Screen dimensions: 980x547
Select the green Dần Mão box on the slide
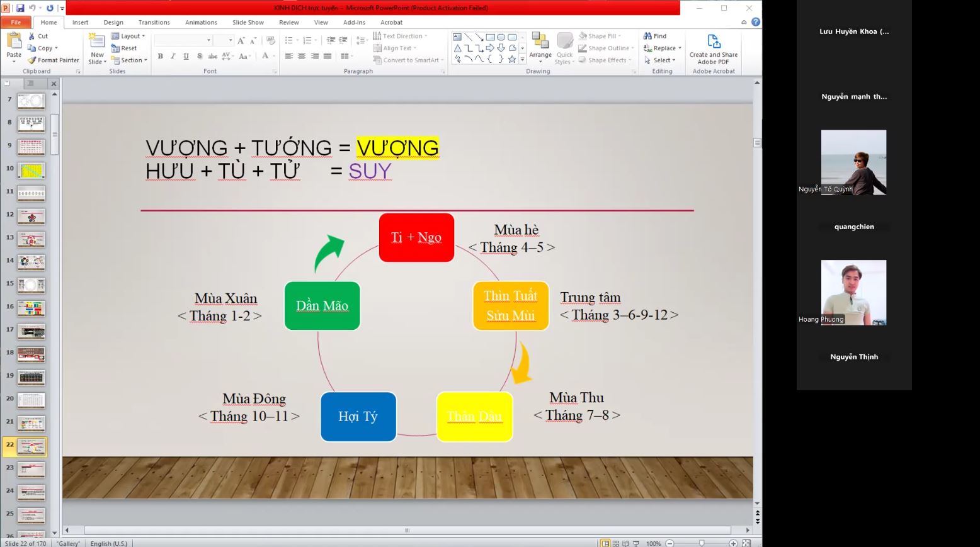(x=322, y=306)
